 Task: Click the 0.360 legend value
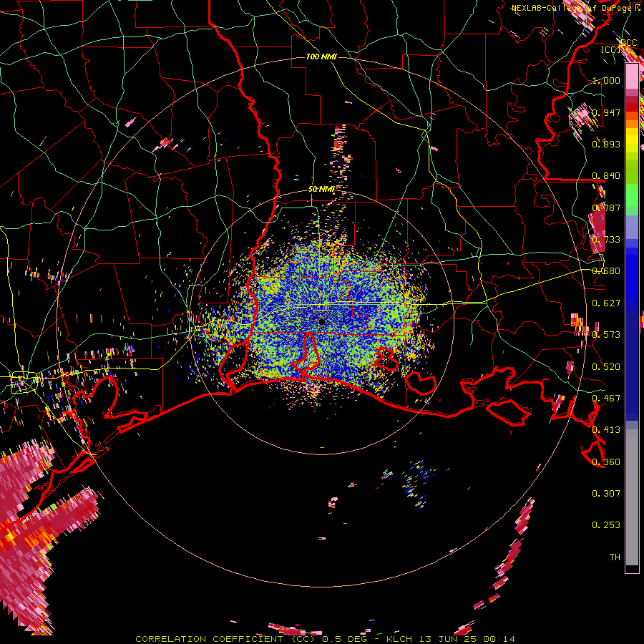coord(606,462)
